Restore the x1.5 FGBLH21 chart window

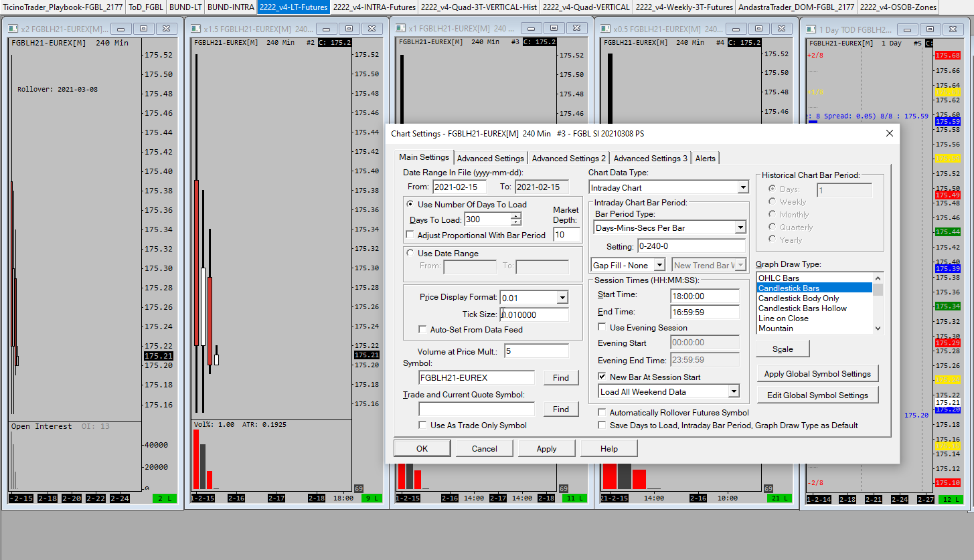click(349, 29)
